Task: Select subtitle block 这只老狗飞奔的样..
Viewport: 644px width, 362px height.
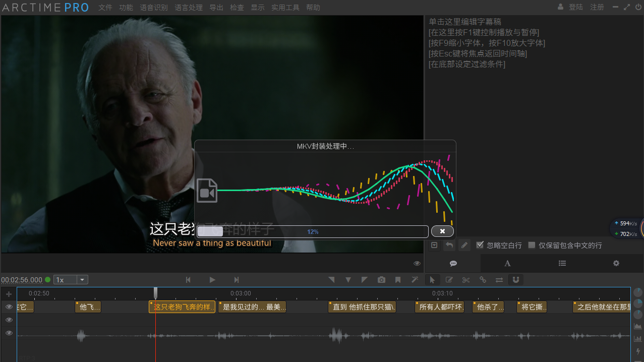Action: click(x=182, y=307)
